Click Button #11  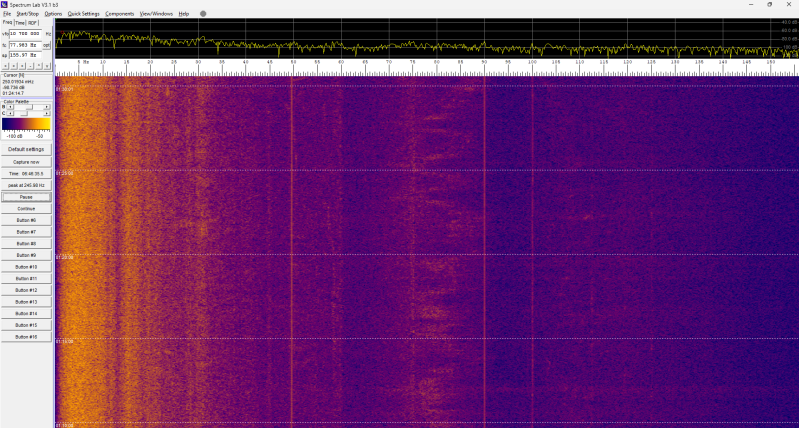click(26, 279)
